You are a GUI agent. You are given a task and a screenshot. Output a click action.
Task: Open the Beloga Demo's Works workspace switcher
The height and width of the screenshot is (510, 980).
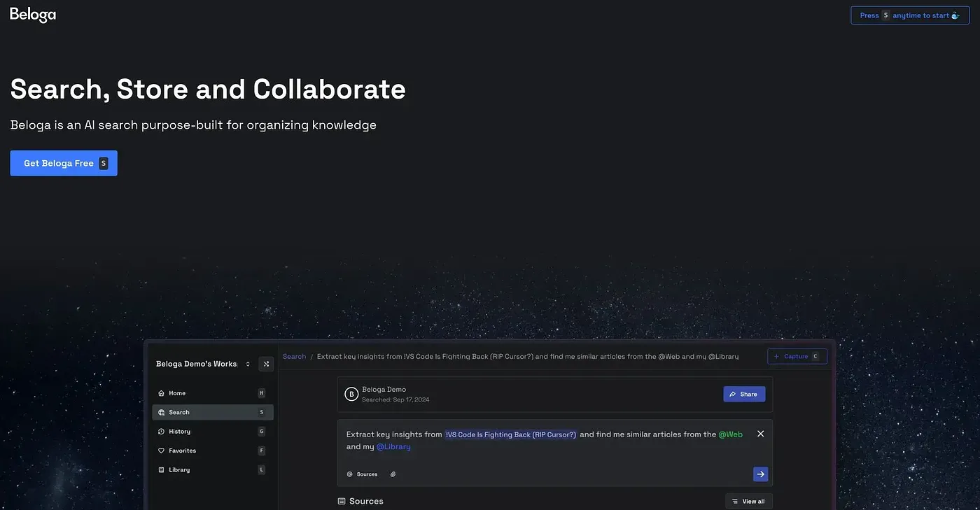(x=203, y=364)
